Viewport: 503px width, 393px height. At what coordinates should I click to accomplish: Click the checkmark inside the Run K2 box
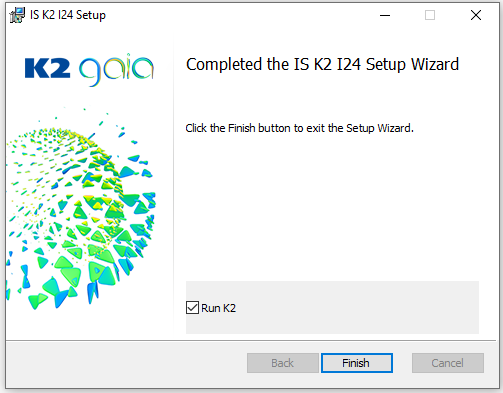tap(192, 308)
